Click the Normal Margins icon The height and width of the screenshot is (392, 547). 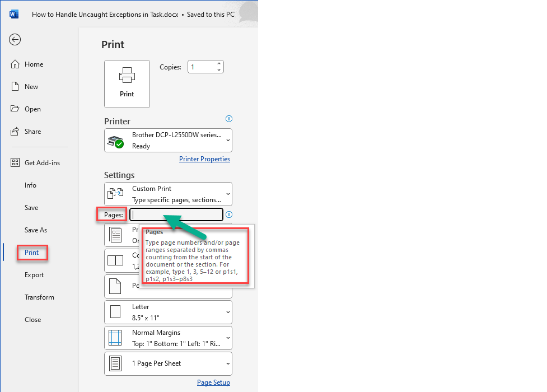[115, 338]
